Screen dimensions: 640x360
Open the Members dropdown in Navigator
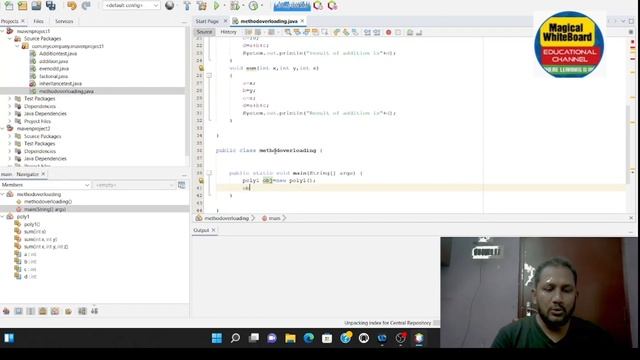point(45,185)
